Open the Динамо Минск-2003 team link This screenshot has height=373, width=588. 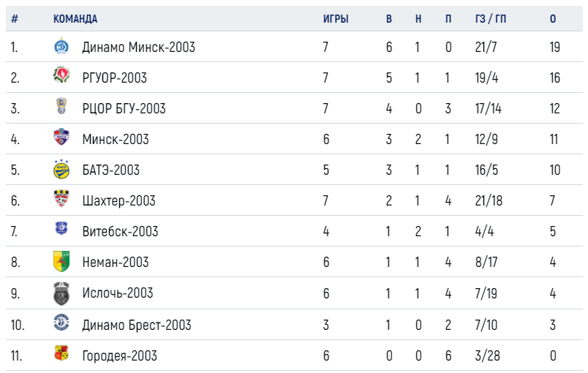pyautogui.click(x=138, y=48)
